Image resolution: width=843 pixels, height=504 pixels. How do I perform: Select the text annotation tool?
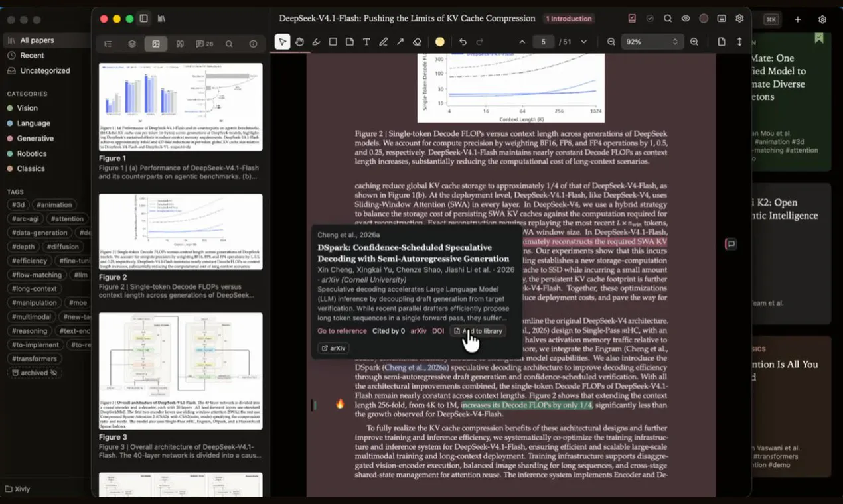(366, 42)
